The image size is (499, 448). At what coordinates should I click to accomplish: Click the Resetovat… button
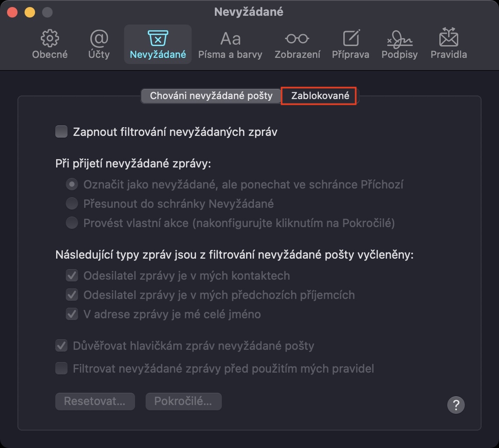tap(95, 401)
